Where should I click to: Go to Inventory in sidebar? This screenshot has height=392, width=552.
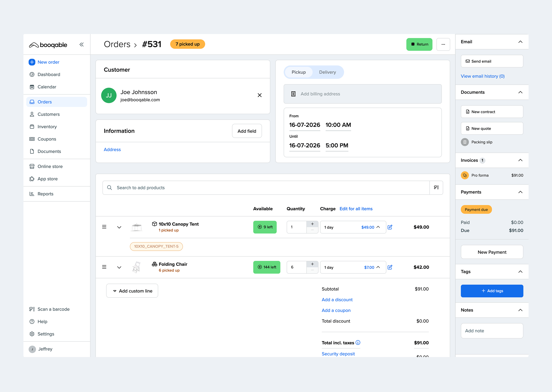click(43, 127)
